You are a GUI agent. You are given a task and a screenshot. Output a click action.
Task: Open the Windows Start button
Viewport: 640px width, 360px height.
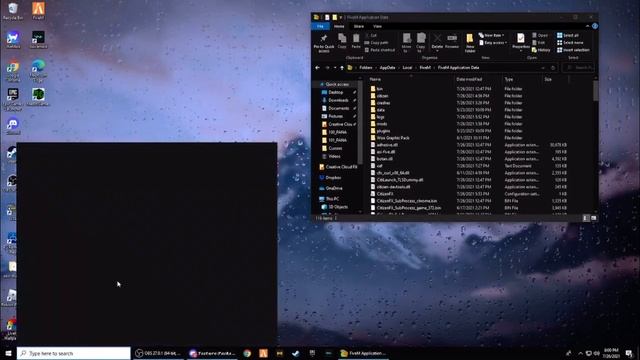[8, 353]
